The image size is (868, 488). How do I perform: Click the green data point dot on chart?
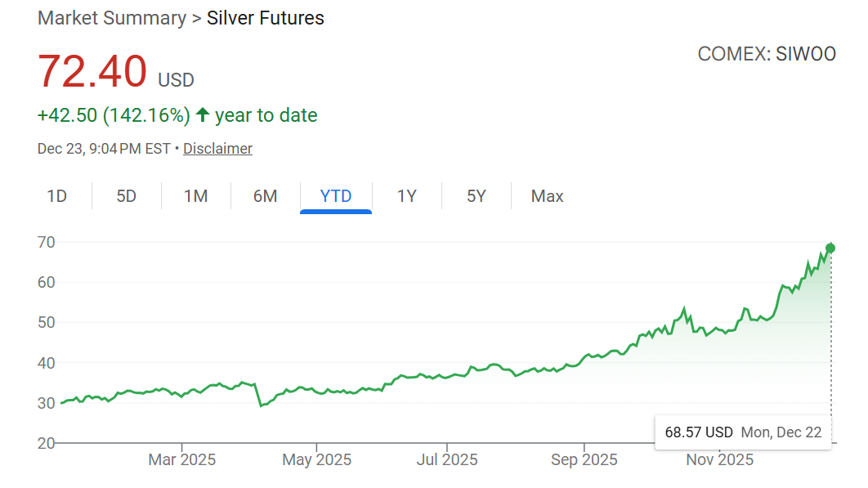(830, 248)
